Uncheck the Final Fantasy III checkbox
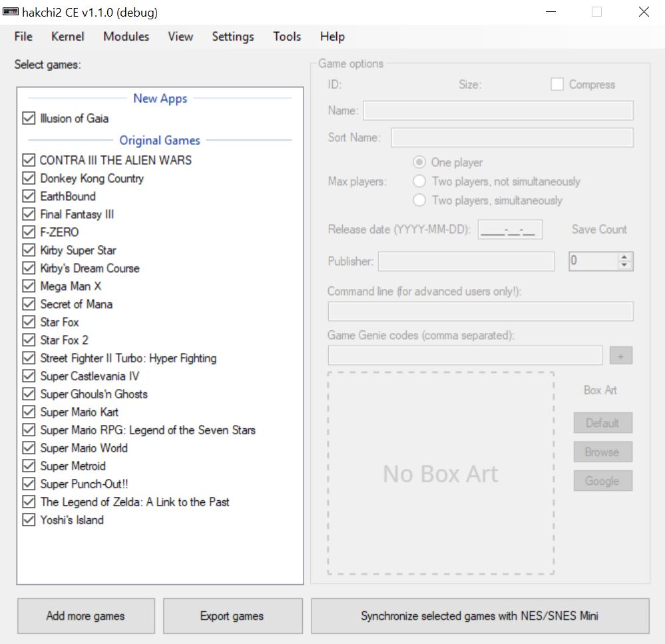The width and height of the screenshot is (665, 644). point(29,214)
